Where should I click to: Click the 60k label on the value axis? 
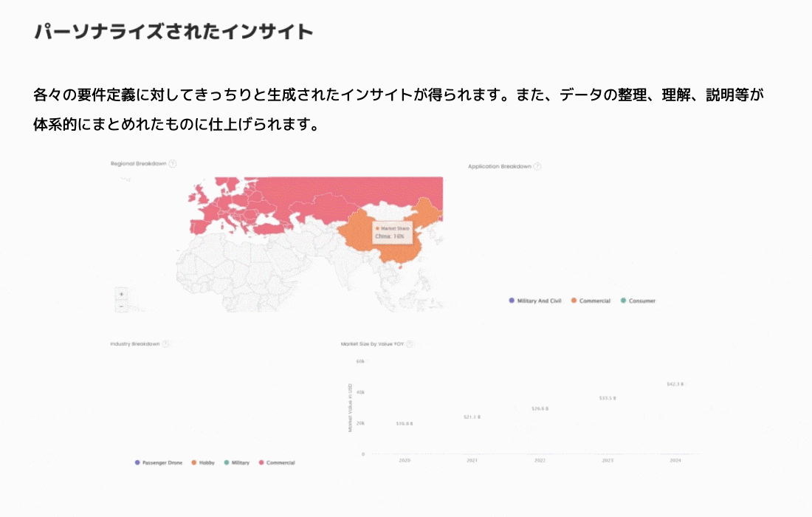360,362
